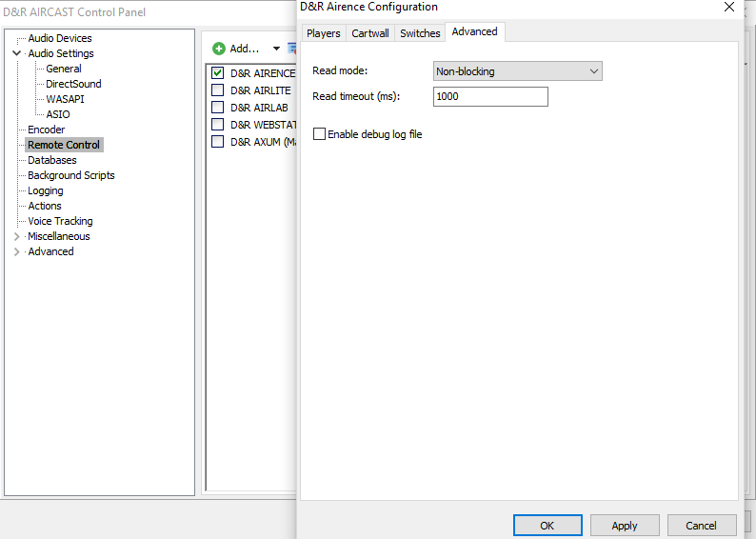The image size is (756, 539).
Task: Switch to the Players tab
Action: (x=323, y=33)
